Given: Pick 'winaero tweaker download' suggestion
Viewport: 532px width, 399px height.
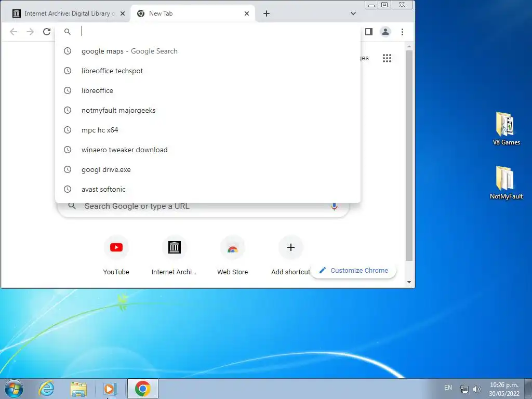Looking at the screenshot, I should pyautogui.click(x=208, y=150).
